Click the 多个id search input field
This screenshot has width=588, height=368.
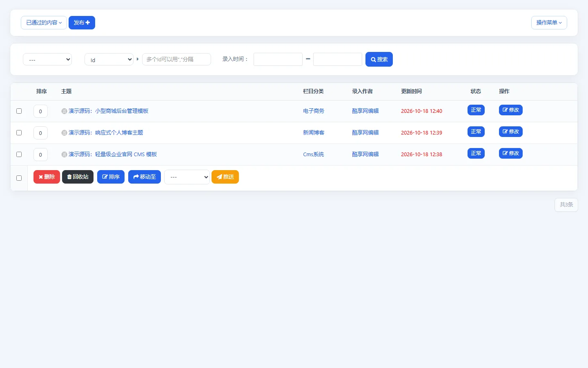(176, 59)
